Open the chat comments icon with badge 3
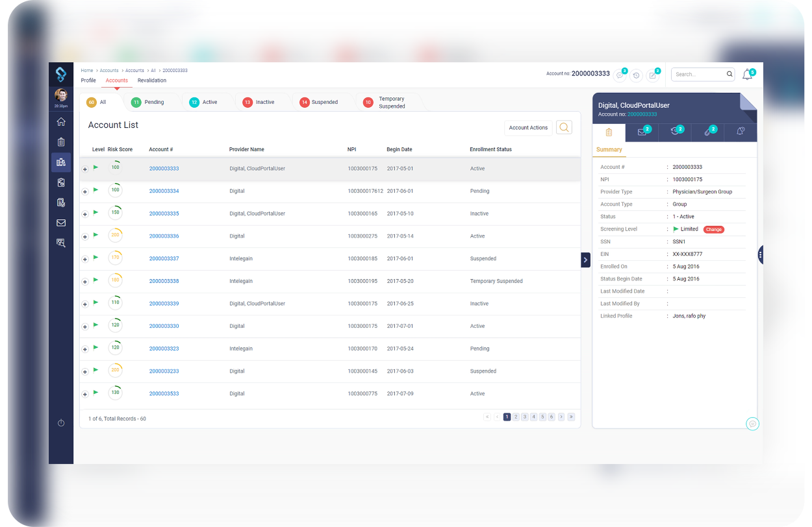The image size is (812, 527). (x=620, y=75)
